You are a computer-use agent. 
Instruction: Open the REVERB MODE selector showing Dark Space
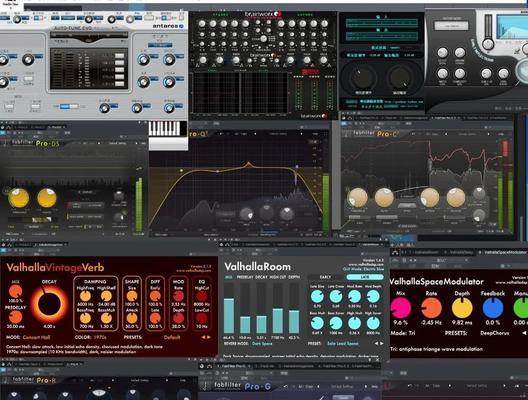coord(262,343)
